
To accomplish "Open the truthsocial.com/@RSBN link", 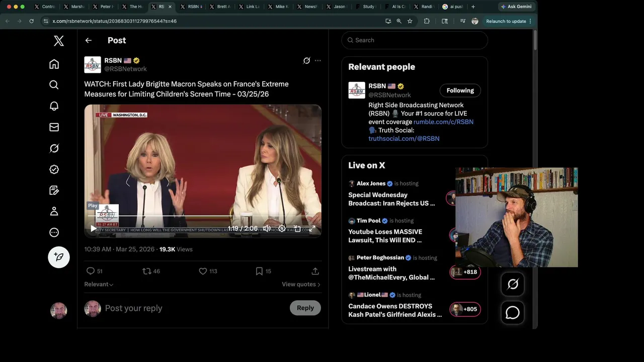I will (x=404, y=138).
